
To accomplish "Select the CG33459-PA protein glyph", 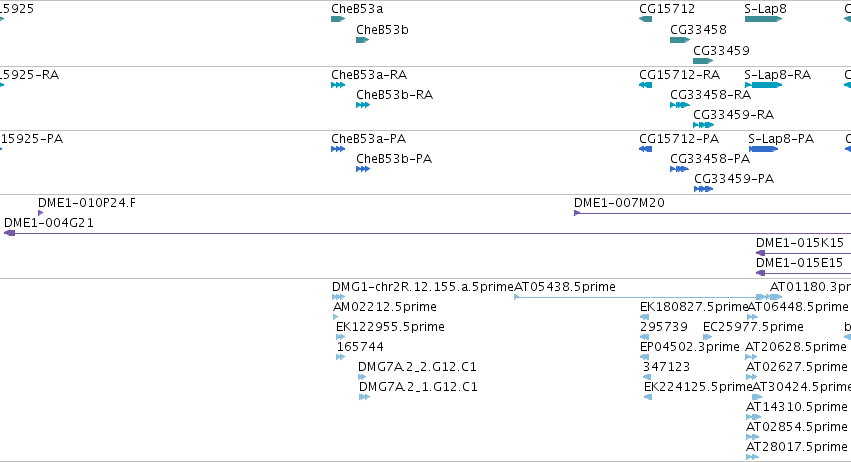I will coord(703,189).
